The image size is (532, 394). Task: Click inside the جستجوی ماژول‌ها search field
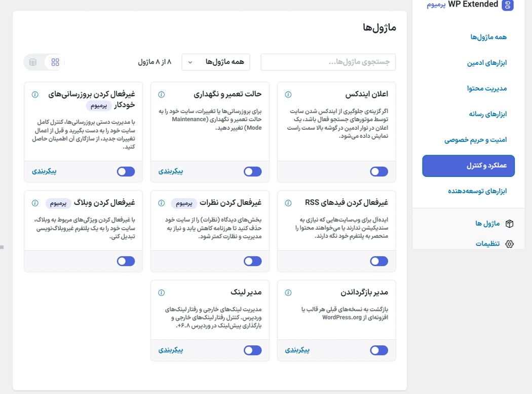coord(328,62)
